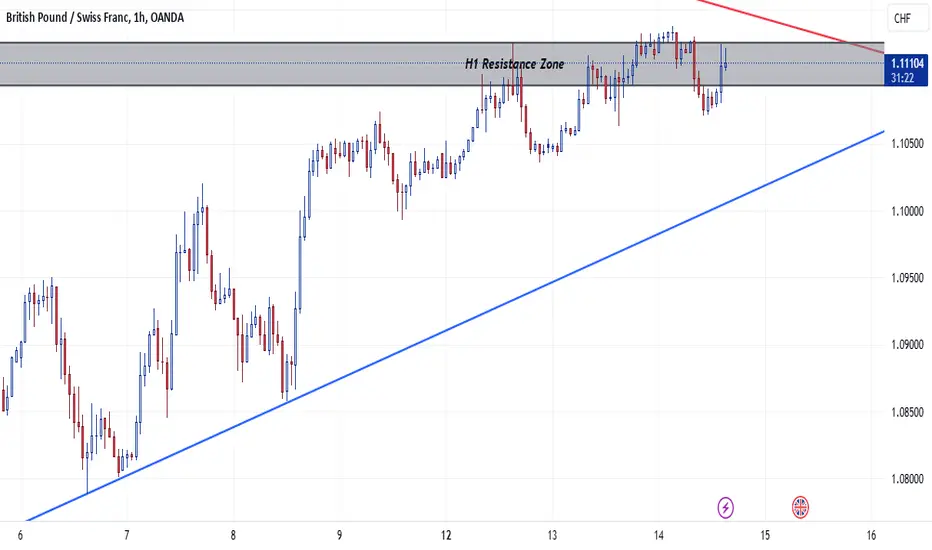This screenshot has width=932, height=550.
Task: Select the red descending trendline
Action: coord(791,27)
